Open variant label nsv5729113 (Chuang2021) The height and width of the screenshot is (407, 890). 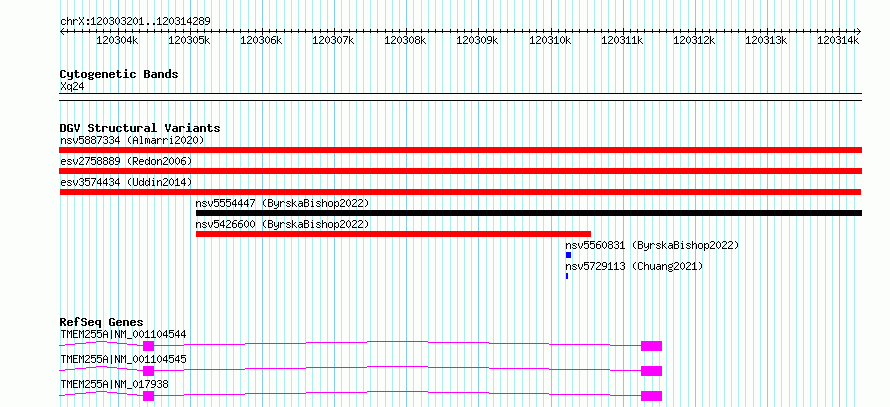[634, 266]
